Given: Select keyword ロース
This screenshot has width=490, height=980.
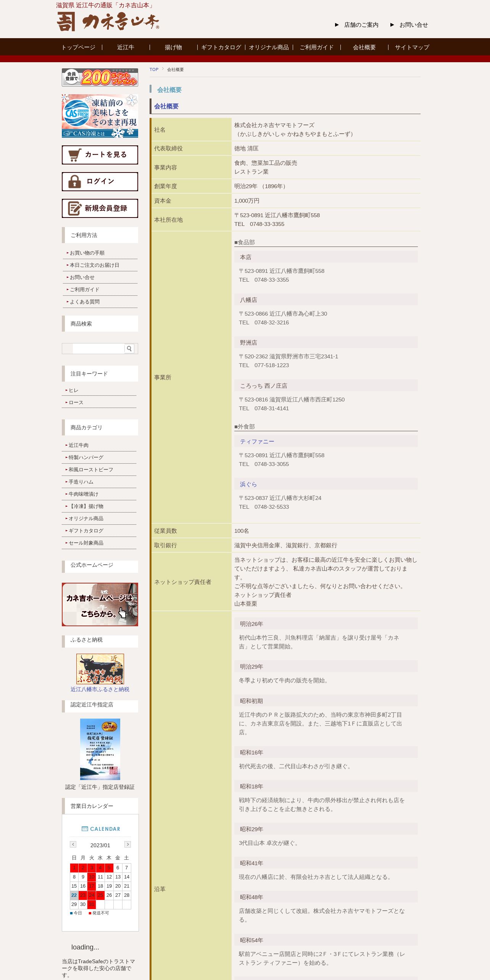Looking at the screenshot, I should pos(76,403).
